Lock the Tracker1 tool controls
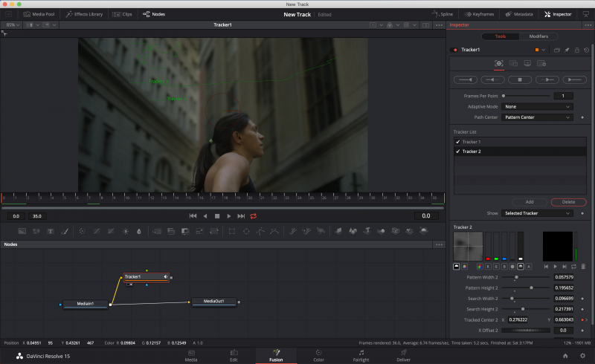This screenshot has height=364, width=595. (576, 50)
